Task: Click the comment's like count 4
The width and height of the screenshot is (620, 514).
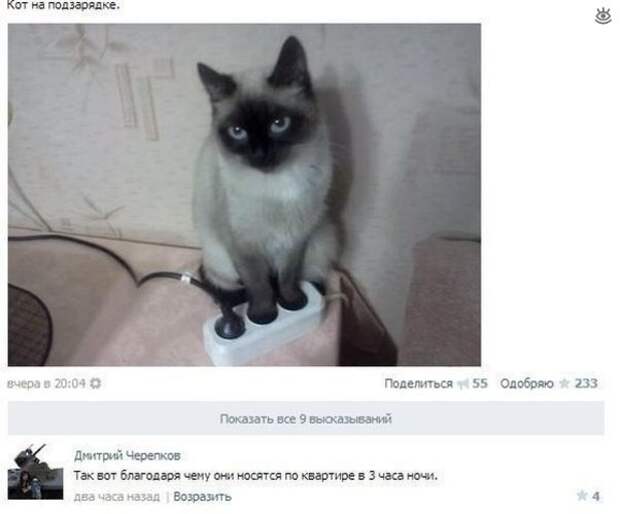Action: pyautogui.click(x=596, y=496)
